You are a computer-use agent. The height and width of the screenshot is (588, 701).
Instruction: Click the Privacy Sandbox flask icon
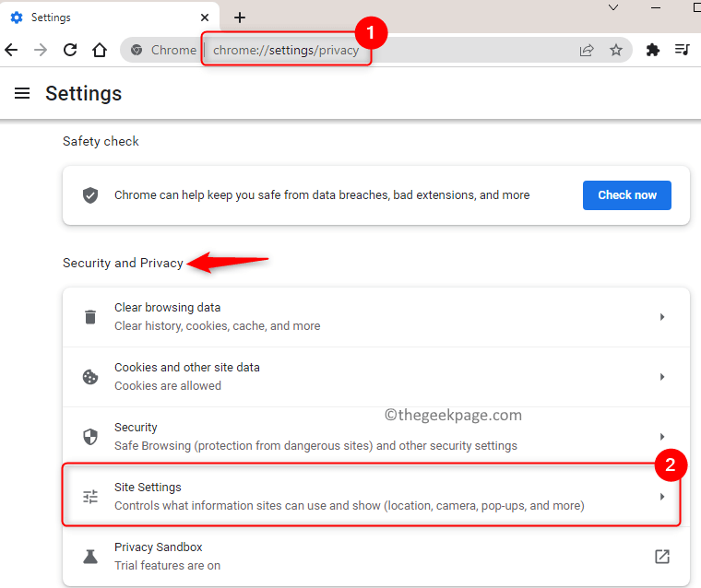(x=90, y=557)
